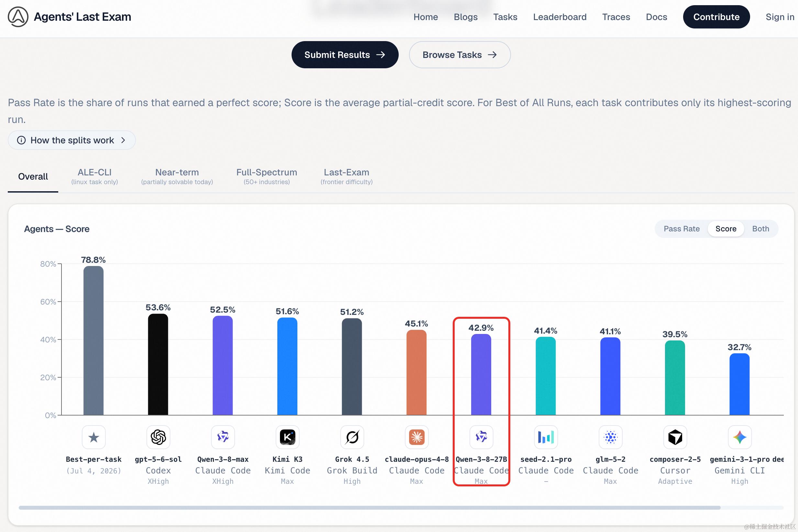Click the chart's horizontal scrollbar
This screenshot has width=798, height=532.
pos(370,508)
